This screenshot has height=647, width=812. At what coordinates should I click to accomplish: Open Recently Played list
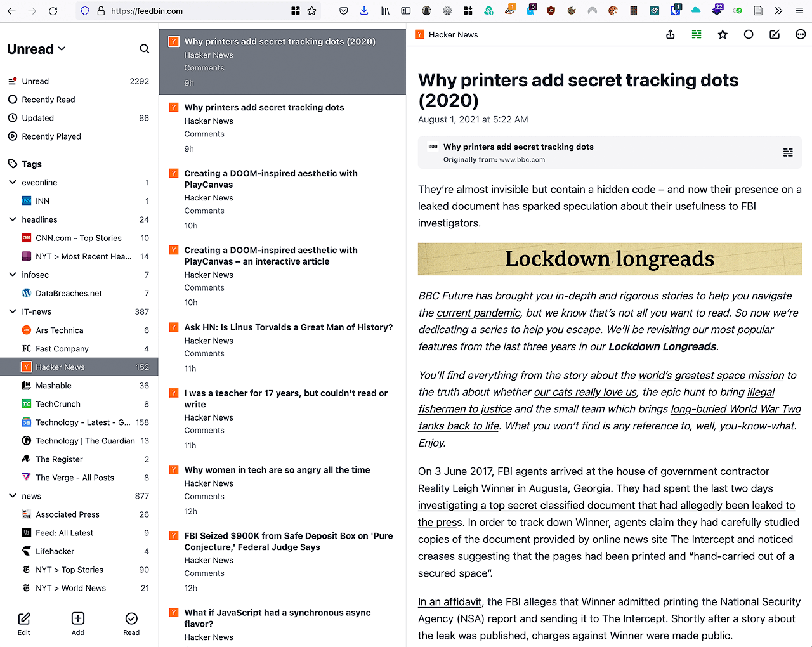coord(79,136)
